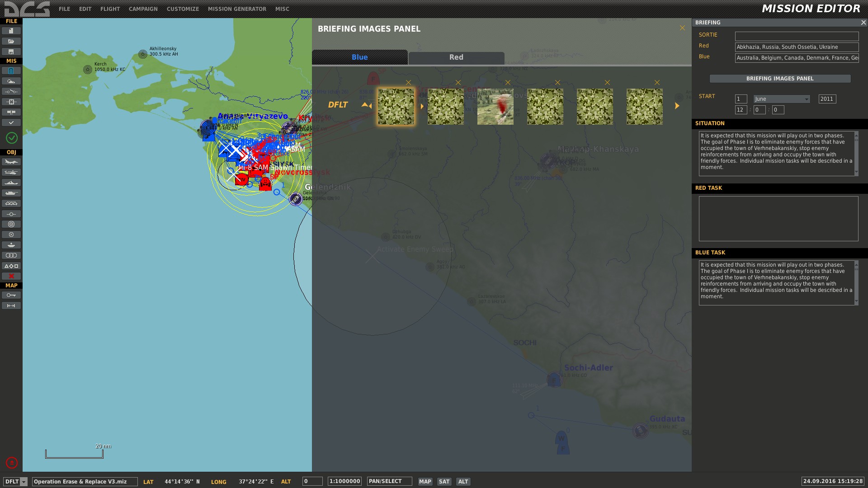
Task: Open the map options key icon
Action: [x=11, y=295]
